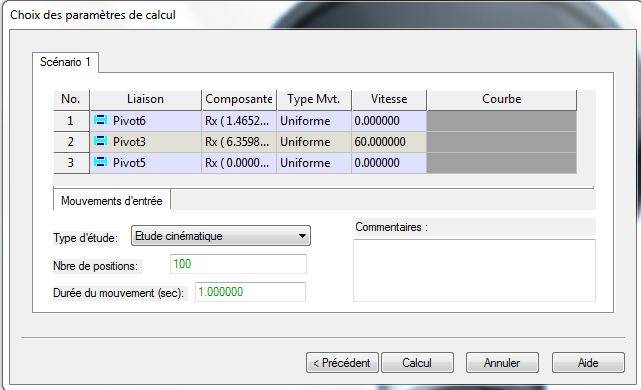Go back with the Précédent button
Viewport: 641px width, 390px height.
(x=342, y=363)
